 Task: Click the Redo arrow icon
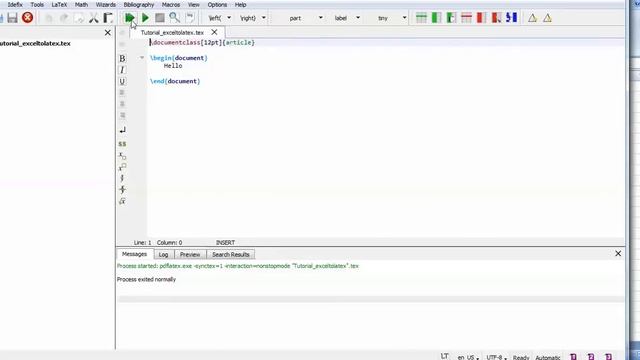(64, 18)
